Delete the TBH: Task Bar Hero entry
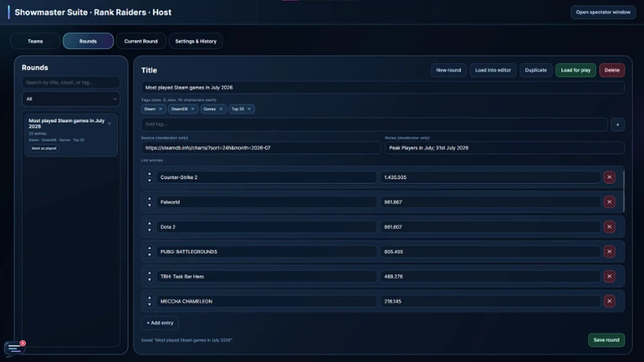 609,276
